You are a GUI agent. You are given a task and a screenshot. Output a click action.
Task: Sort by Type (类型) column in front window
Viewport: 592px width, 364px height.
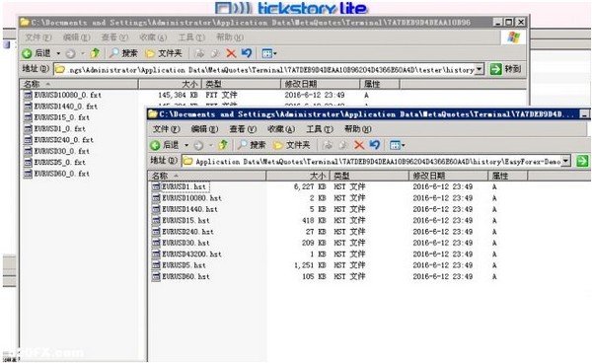[x=370, y=176]
